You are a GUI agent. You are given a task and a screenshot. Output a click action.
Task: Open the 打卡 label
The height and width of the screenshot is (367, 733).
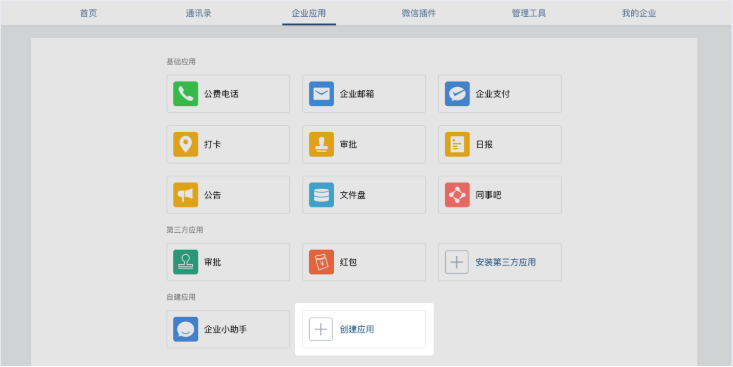[x=212, y=144]
